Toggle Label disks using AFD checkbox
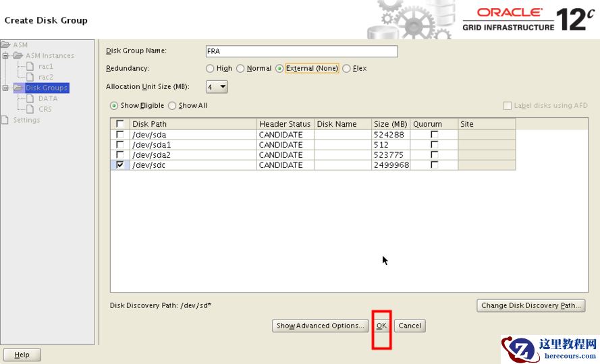The width and height of the screenshot is (600, 364). coord(508,106)
